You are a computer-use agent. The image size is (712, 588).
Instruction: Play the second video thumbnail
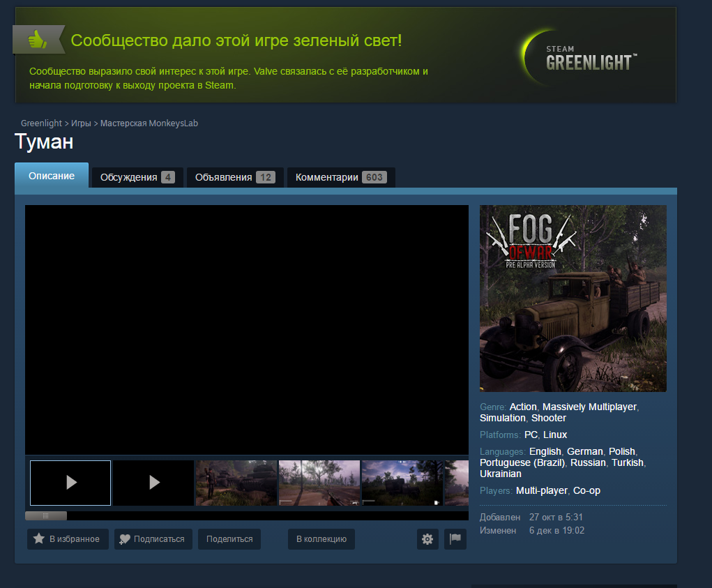pos(153,483)
